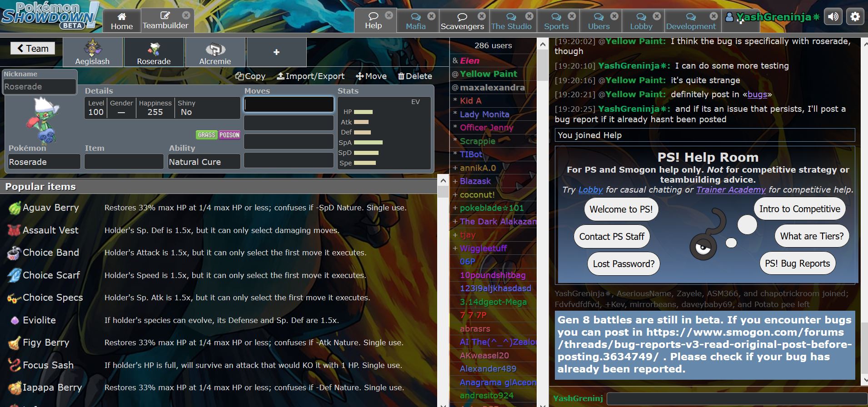Choose the Eviolite item icon

[x=15, y=320]
